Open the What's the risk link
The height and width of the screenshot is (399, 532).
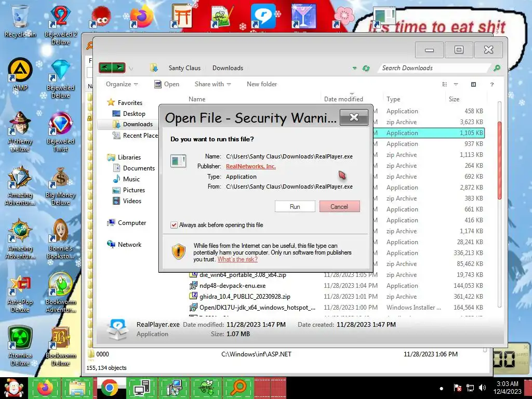point(237,259)
